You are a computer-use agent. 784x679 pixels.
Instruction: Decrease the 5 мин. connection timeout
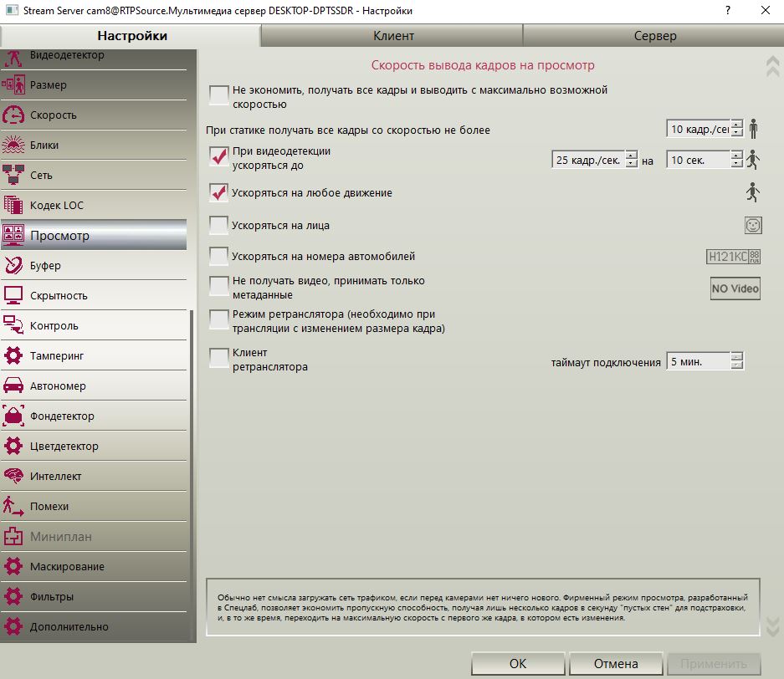[737, 365]
